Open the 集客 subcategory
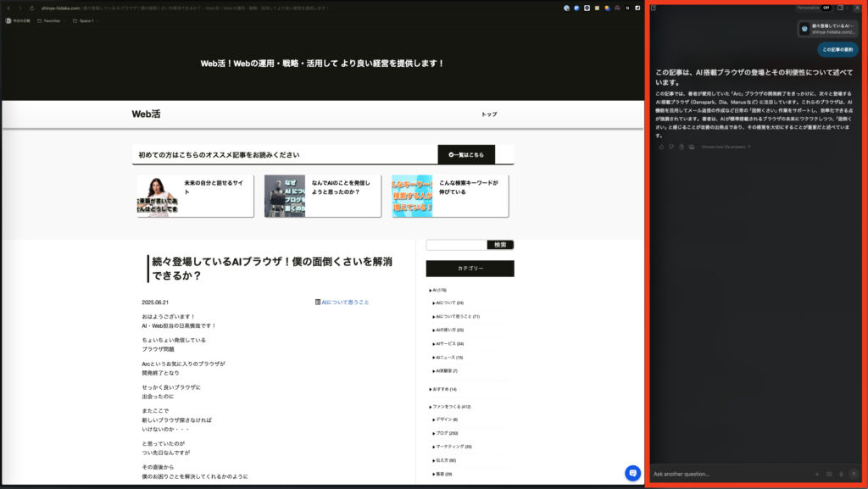Screen dimensions: 868x489 [x=442, y=474]
